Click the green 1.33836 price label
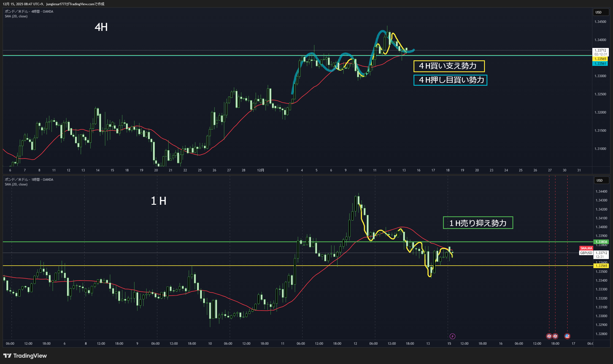This screenshot has width=613, height=364. 601,242
